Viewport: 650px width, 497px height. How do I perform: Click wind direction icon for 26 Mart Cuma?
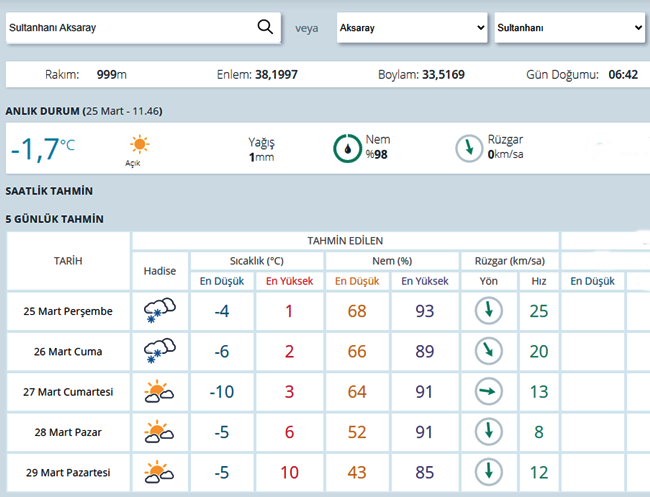pyautogui.click(x=488, y=351)
